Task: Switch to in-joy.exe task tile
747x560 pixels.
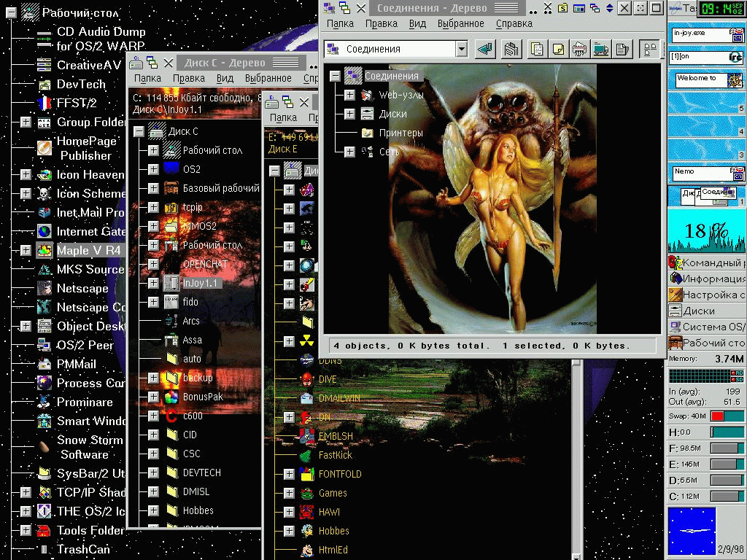Action: click(x=707, y=34)
